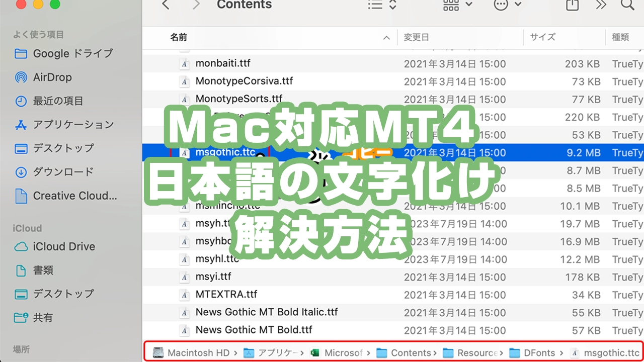
Task: Select the monbaiti.ttf file name
Action: coord(223,63)
